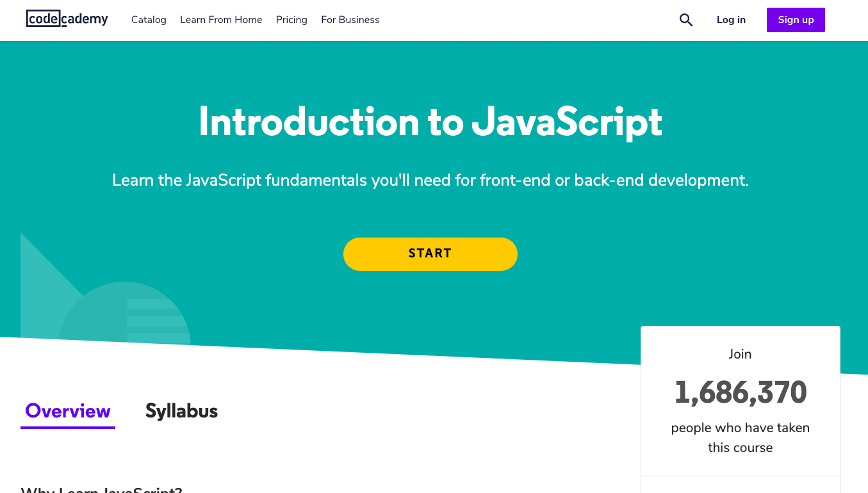Click the 'people who have taken' text

[x=740, y=428]
